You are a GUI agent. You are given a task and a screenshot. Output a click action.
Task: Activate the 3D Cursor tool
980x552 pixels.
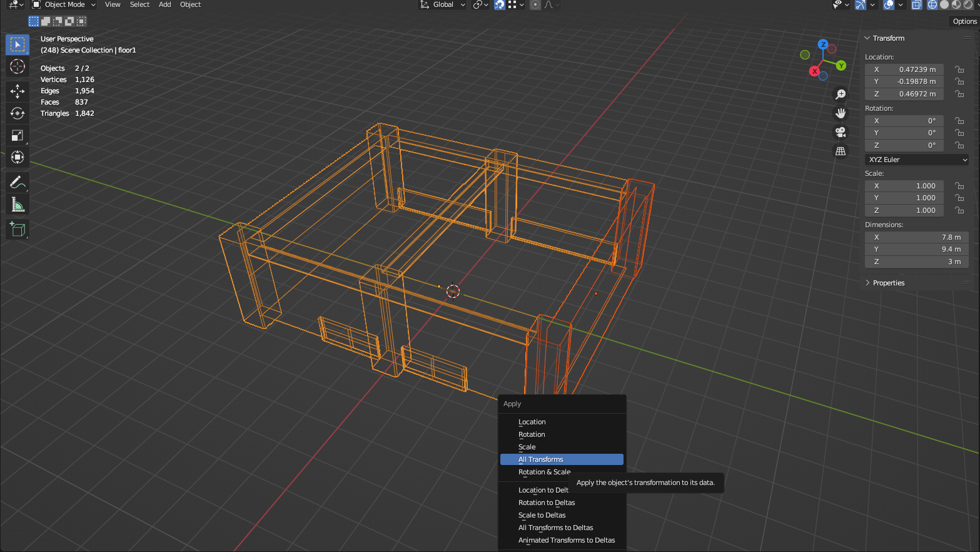tap(18, 66)
